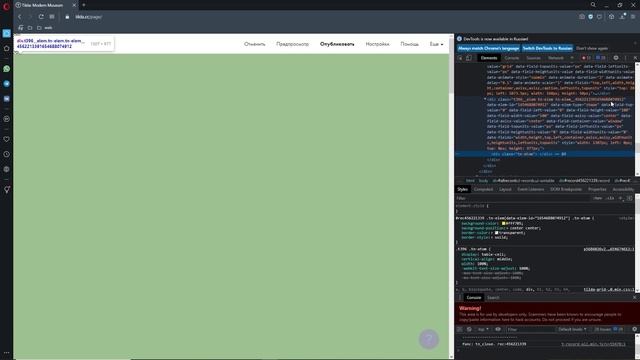Open console settings gear
Viewport: 640px width, 360px height.
[x=634, y=329]
